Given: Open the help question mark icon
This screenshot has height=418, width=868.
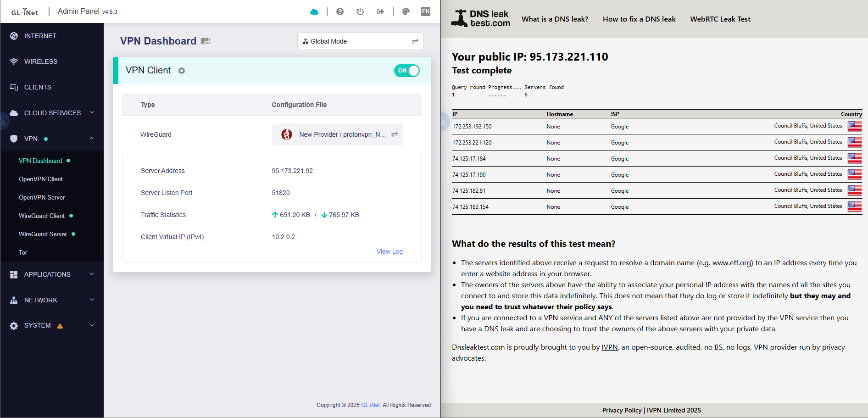Looking at the screenshot, I should tap(340, 12).
